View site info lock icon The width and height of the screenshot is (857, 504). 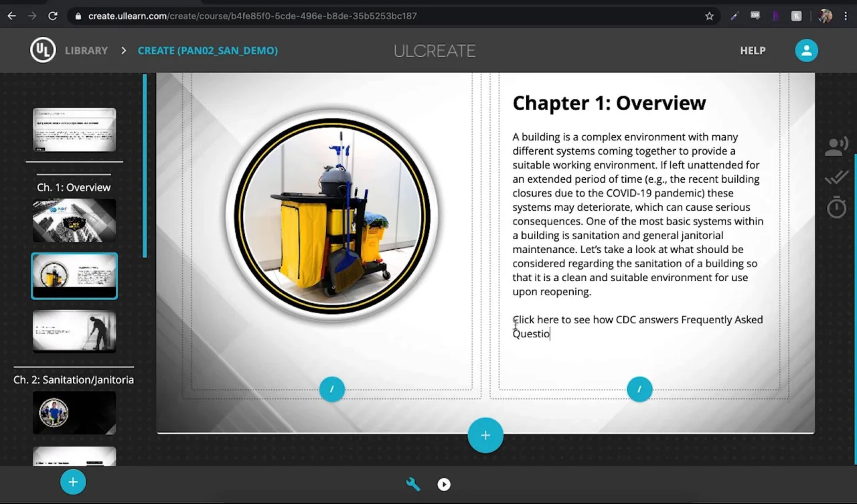pyautogui.click(x=78, y=16)
